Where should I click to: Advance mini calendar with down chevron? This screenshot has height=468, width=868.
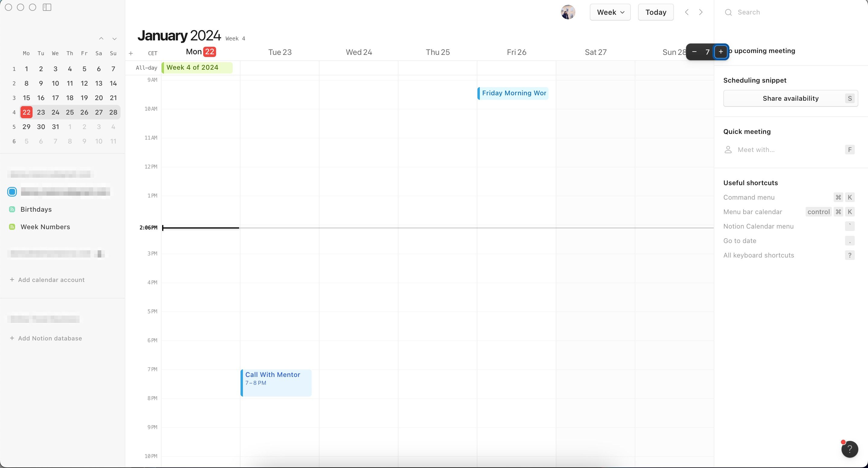tap(115, 38)
